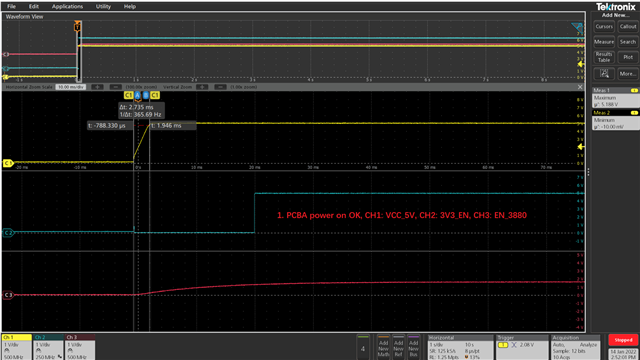640x360 pixels.
Task: Add a new Callout
Action: click(x=628, y=27)
